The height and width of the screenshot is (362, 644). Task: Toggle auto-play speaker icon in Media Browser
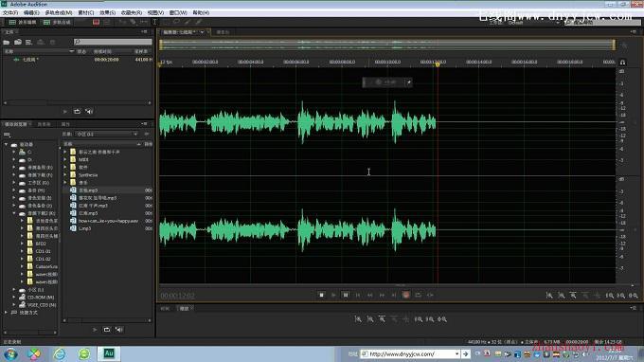click(118, 330)
